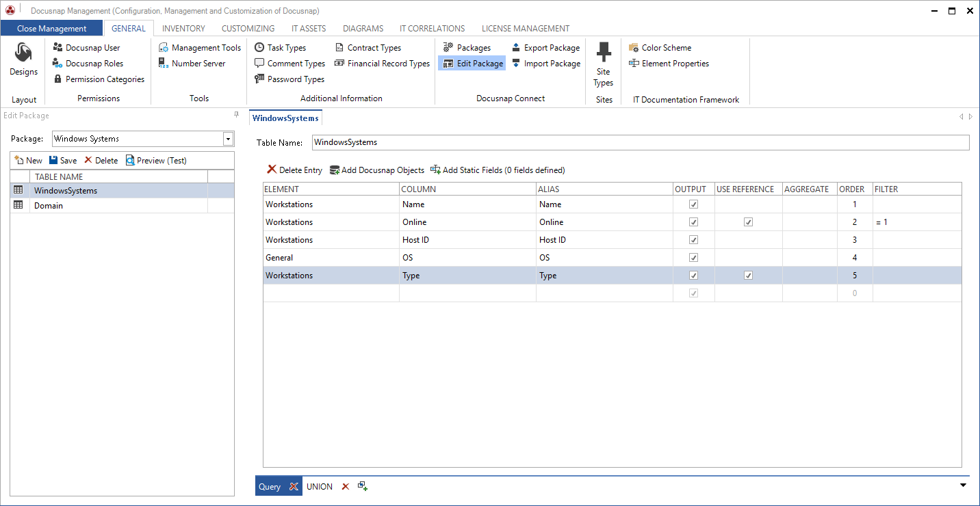Switch to the IT CORRELATIONS tab
980x506 pixels.
pyautogui.click(x=432, y=29)
